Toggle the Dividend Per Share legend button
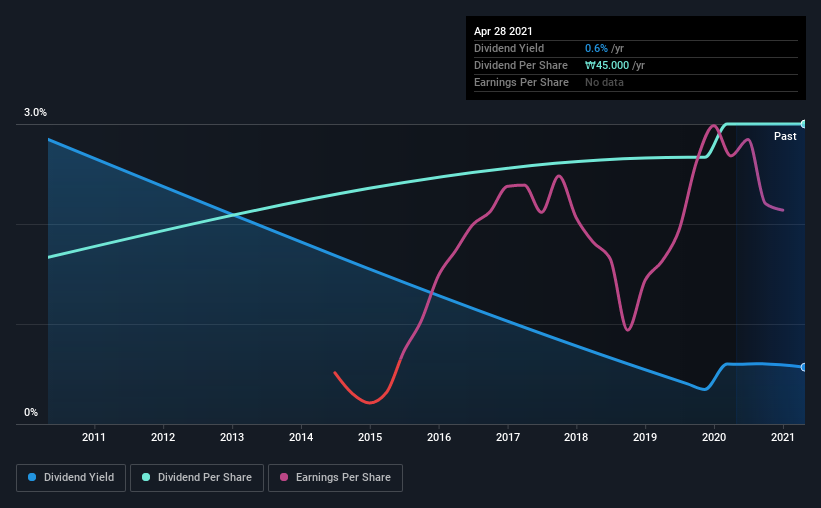821x508 pixels. click(x=197, y=478)
